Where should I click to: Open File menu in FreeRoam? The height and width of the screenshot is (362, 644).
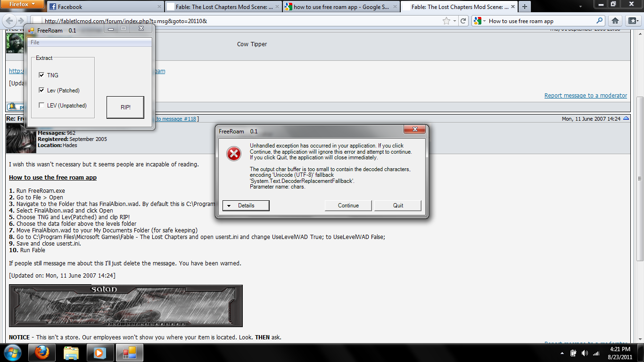click(x=35, y=42)
